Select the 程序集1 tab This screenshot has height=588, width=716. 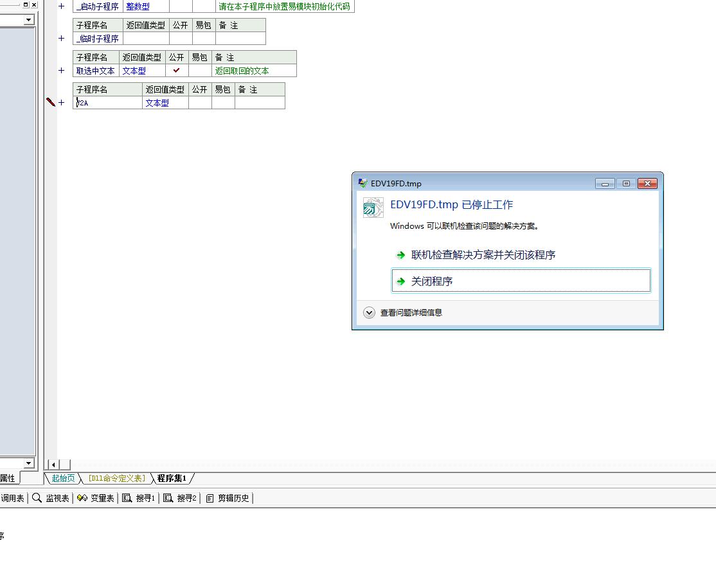(172, 478)
